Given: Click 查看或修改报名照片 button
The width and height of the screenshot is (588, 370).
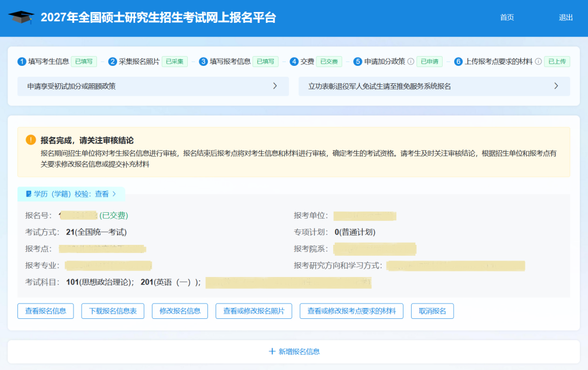Looking at the screenshot, I should tap(254, 311).
